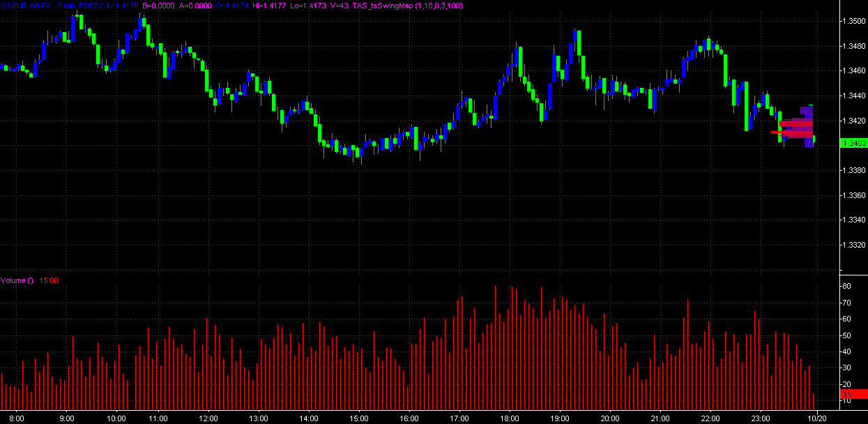Click the green 1.3403 current price tag
This screenshot has height=424, width=868.
854,143
